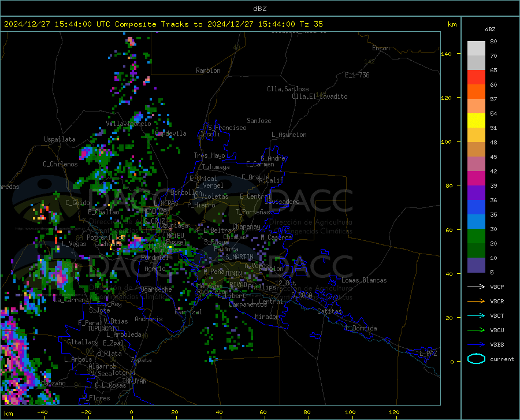Click the MENDOZA city label

(x=154, y=211)
